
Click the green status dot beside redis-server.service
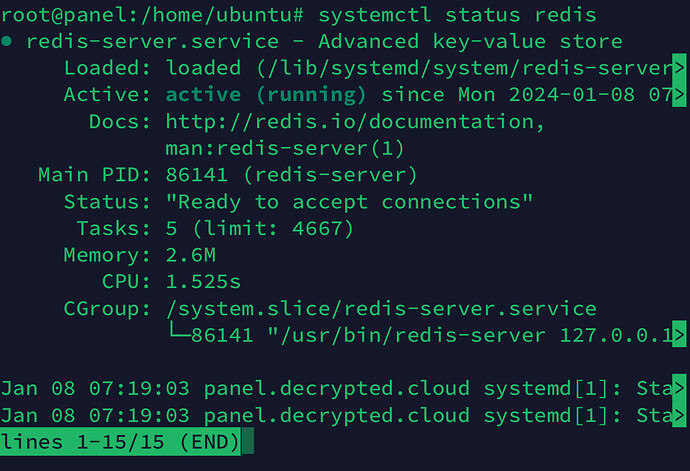pos(7,41)
